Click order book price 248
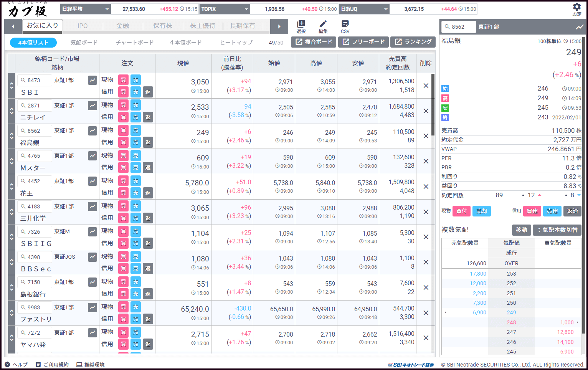588x370 pixels. [511, 322]
